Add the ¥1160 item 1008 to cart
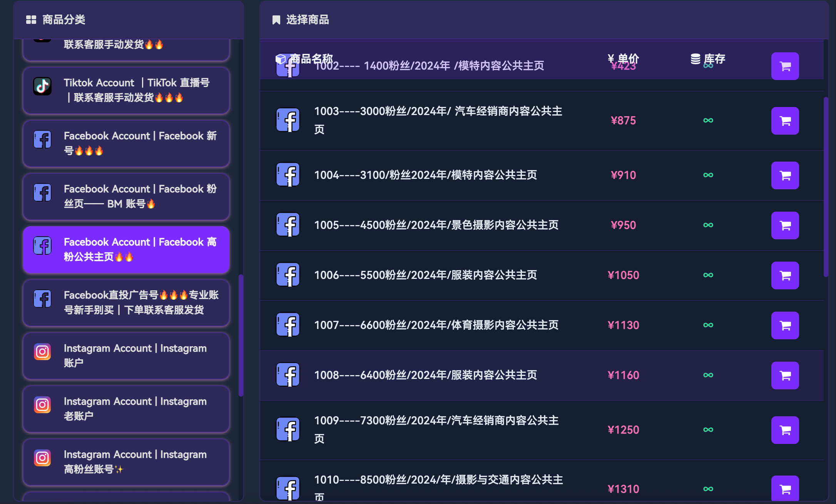This screenshot has height=504, width=836. (x=785, y=375)
